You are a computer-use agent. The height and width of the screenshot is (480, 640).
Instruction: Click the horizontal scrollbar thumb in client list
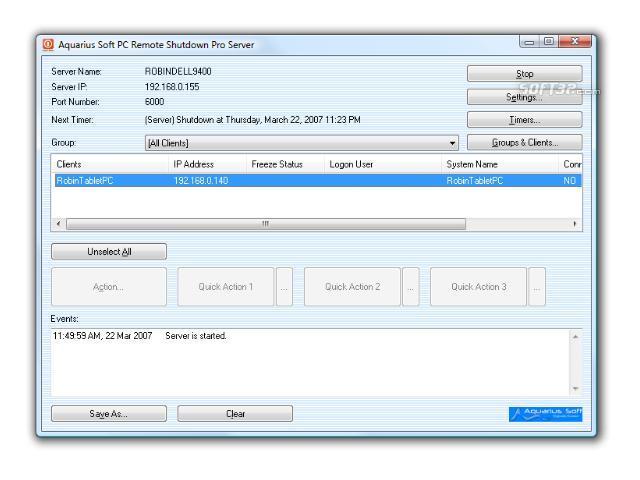click(266, 224)
